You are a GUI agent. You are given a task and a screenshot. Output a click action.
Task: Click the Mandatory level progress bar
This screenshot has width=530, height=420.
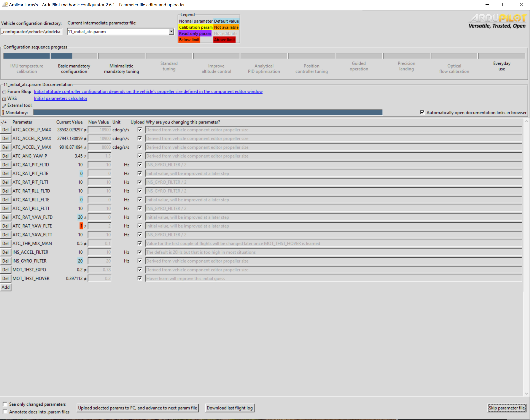pos(208,112)
